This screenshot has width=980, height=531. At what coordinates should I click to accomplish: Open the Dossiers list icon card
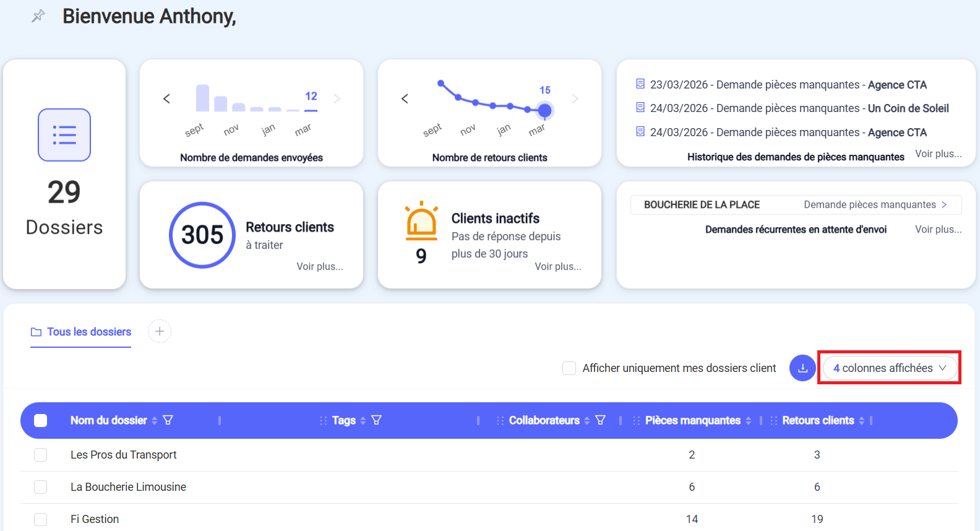tap(64, 135)
